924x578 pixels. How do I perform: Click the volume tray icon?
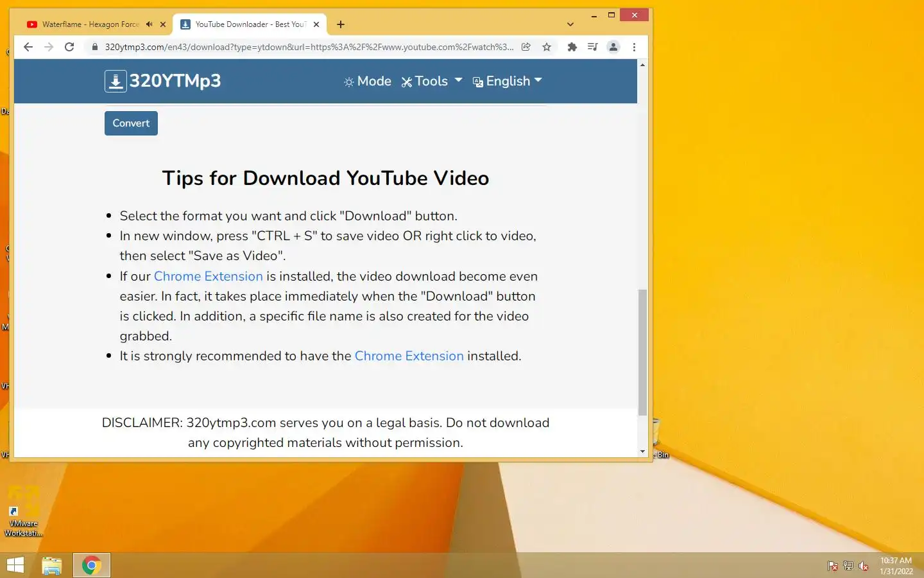864,566
